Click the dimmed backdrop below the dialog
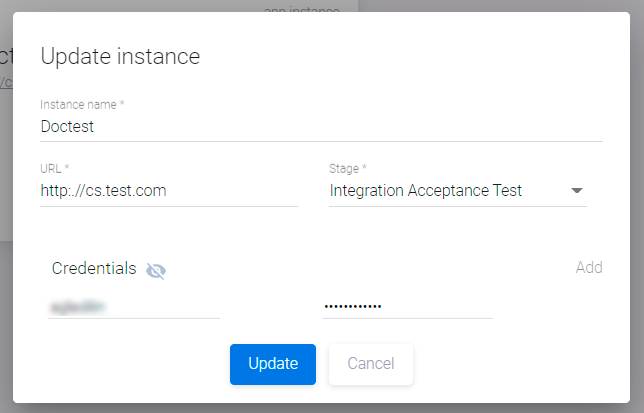The height and width of the screenshot is (413, 644). point(320,408)
